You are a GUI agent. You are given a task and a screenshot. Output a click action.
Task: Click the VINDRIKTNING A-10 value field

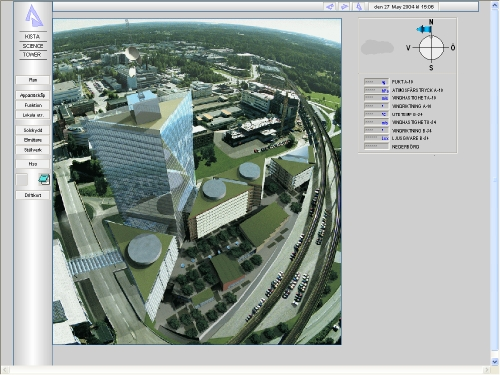point(376,106)
